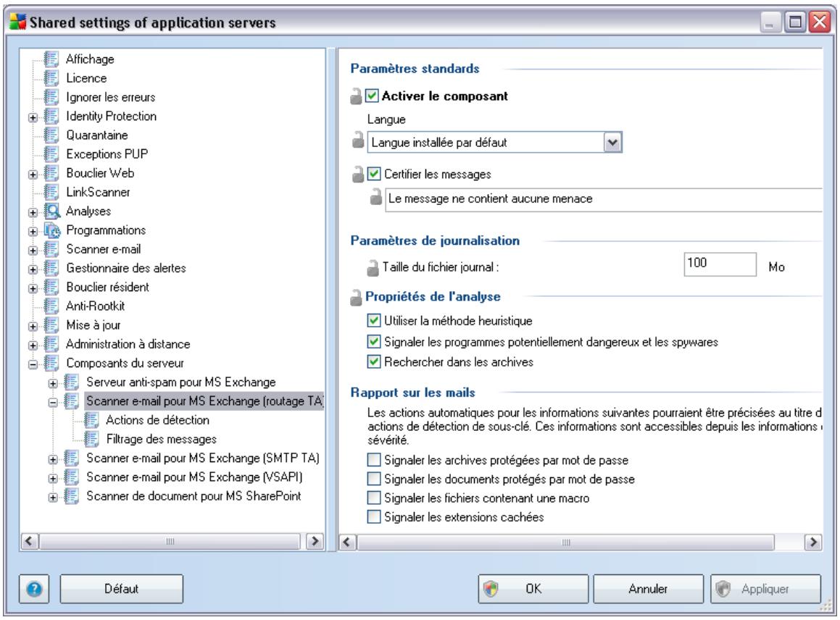Click the lock icon beside the certification text field
Viewport: 840px width, 620px height.
pos(376,196)
